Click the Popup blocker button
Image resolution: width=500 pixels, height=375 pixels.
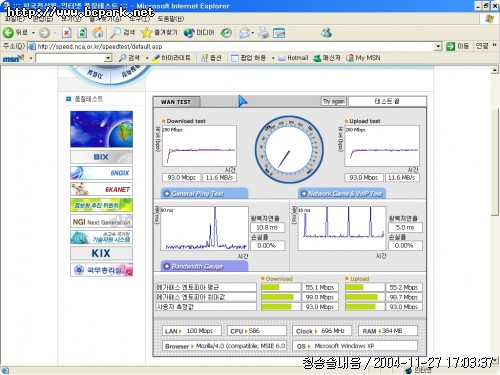point(248,58)
